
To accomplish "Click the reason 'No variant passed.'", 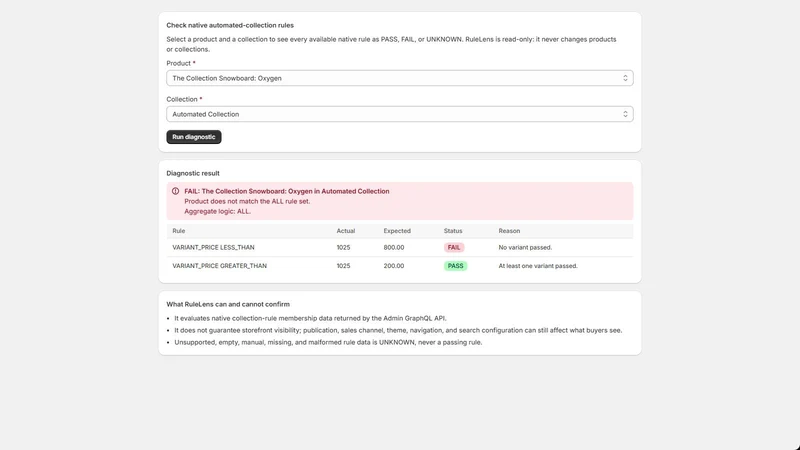I will click(525, 247).
